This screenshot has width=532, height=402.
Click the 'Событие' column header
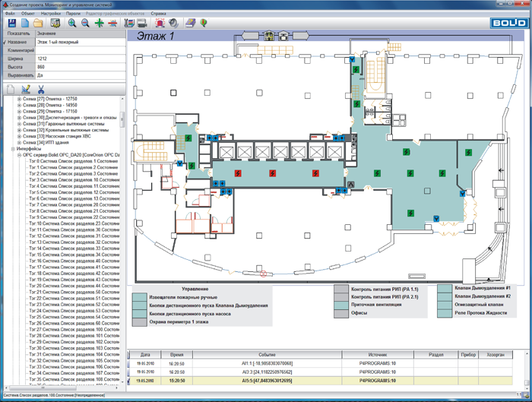coord(267,354)
